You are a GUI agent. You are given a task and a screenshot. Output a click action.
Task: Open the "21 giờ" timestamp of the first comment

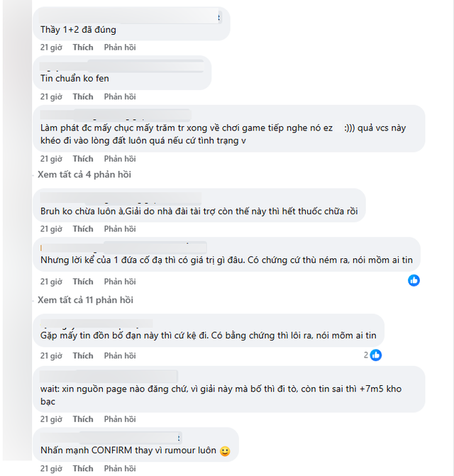[x=50, y=47]
